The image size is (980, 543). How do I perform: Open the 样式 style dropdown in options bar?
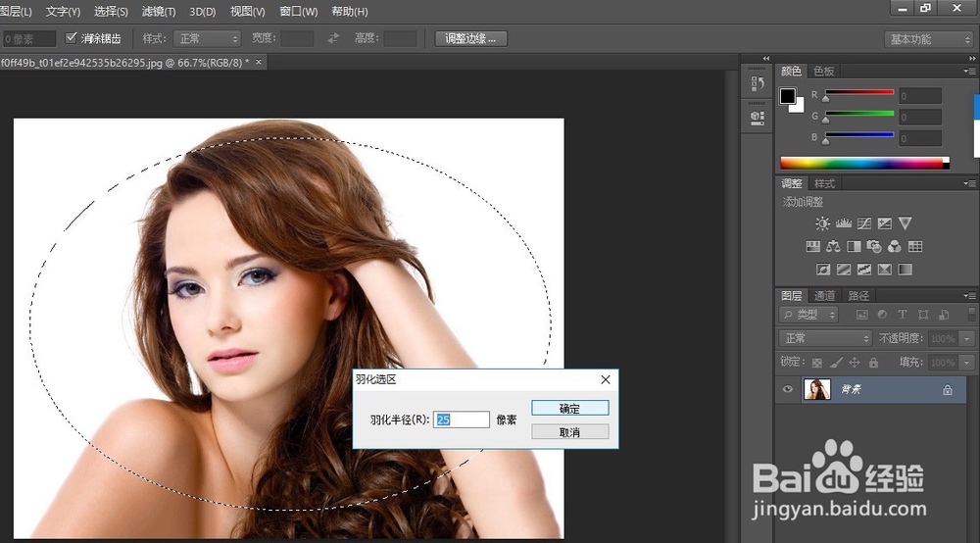pos(207,39)
